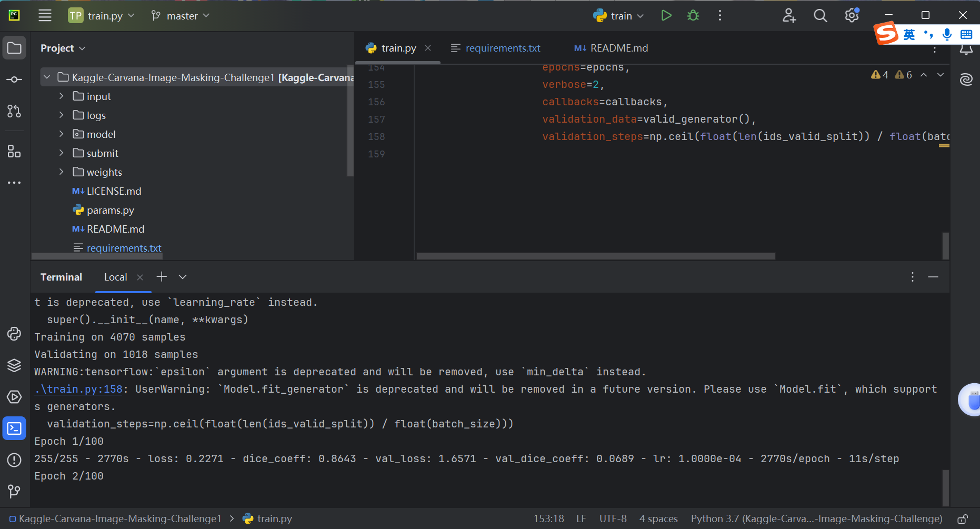Open Notifications bell icon
Screen dimensions: 980x529
[x=966, y=51]
